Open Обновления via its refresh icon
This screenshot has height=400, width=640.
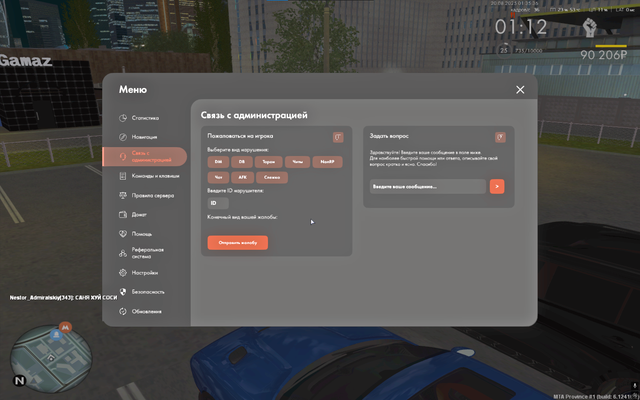click(x=123, y=311)
